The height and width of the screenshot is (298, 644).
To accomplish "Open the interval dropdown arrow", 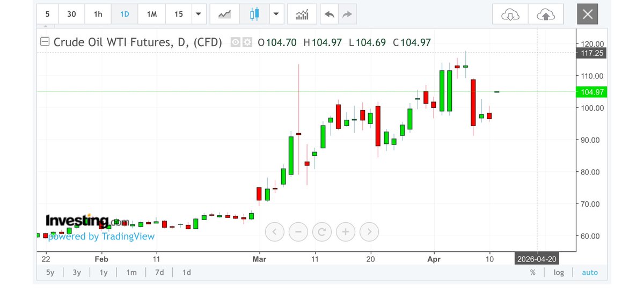I will click(x=199, y=14).
